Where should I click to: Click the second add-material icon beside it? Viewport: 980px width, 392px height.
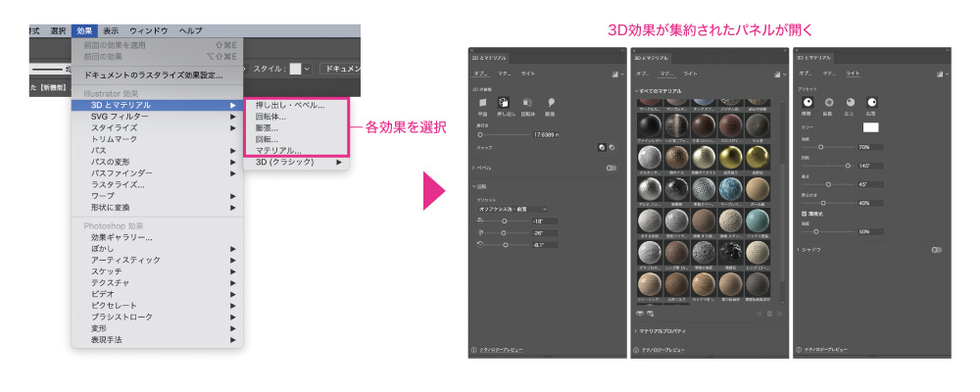pyautogui.click(x=651, y=313)
